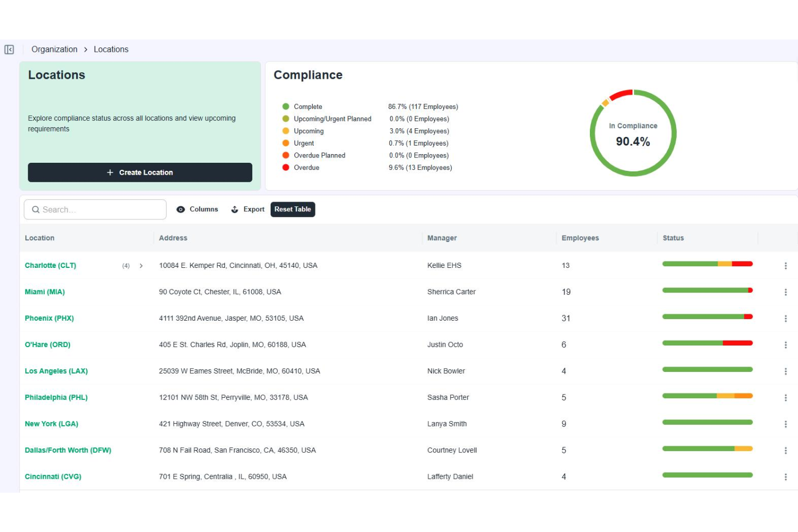Open row menu for Dallas/Forth Worth (DFW)
798x532 pixels.
pos(786,451)
